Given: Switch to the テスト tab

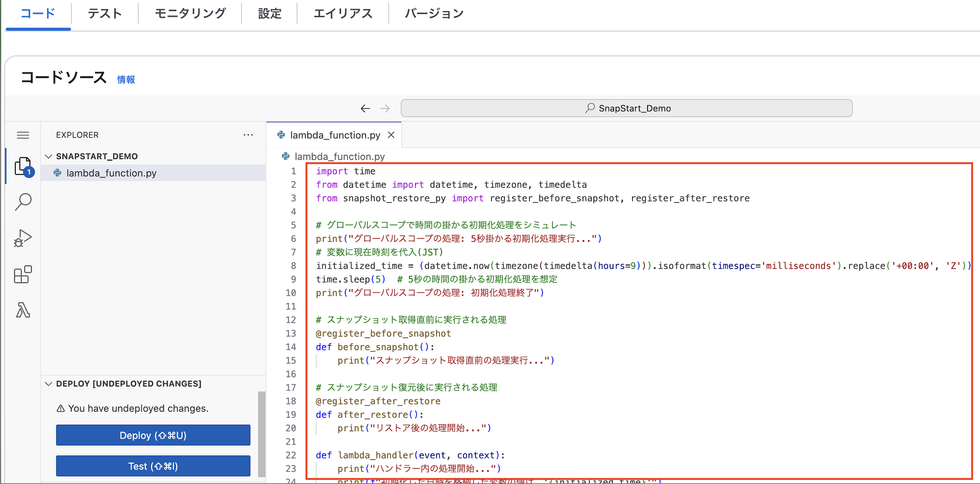Looking at the screenshot, I should pos(104,13).
